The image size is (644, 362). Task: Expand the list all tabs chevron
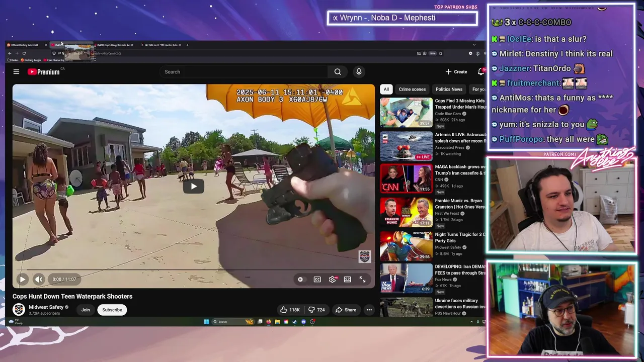(x=474, y=45)
